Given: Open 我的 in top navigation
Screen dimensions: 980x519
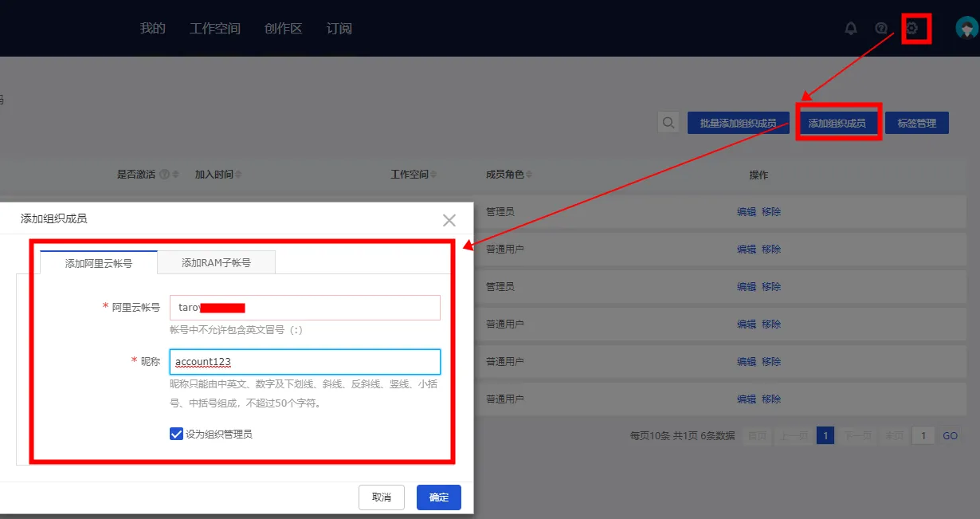Looking at the screenshot, I should tap(152, 29).
